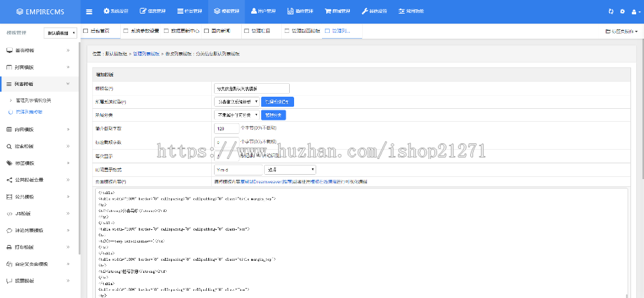Click the table icon beside 内容模板
This screenshot has height=298, width=644.
[9, 130]
